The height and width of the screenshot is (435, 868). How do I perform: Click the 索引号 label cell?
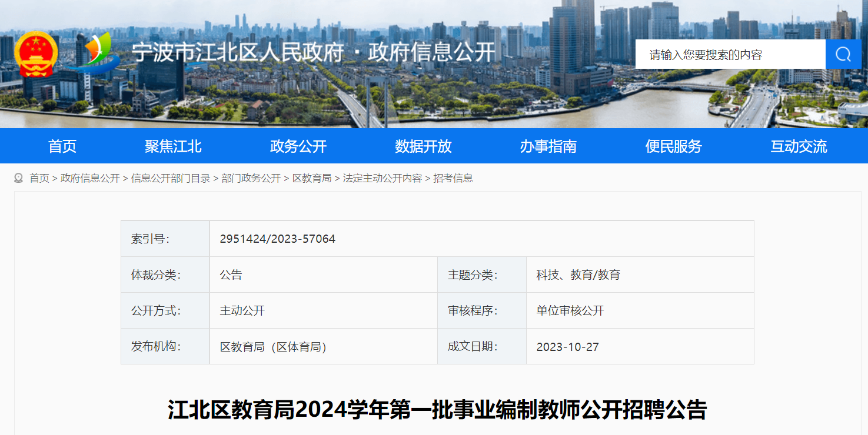(x=165, y=239)
